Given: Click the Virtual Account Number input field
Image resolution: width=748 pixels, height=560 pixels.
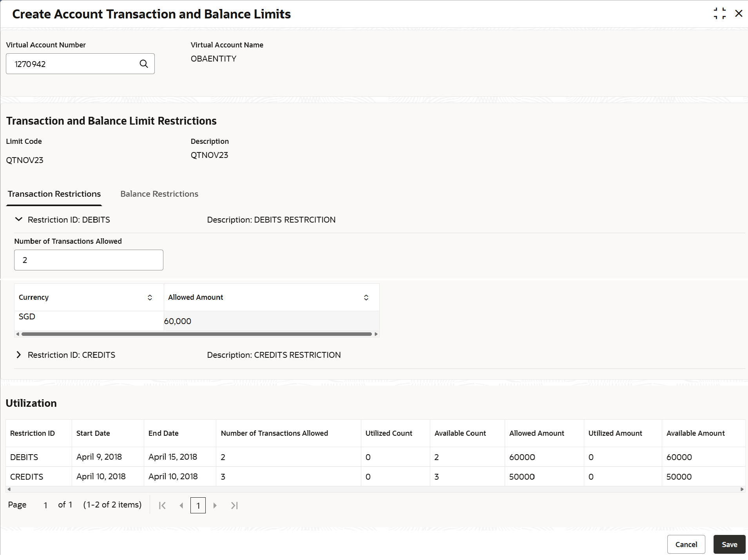Looking at the screenshot, I should 80,63.
